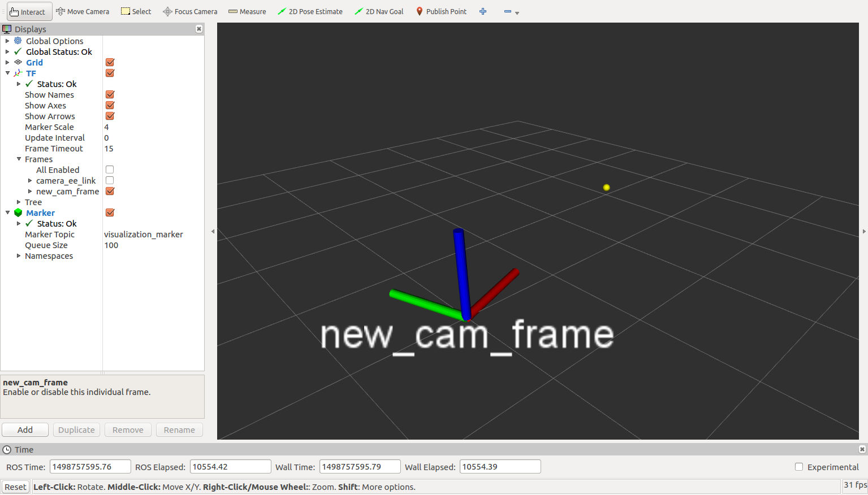Enable the camera_ee_link frame checkbox
This screenshot has width=868, height=495.
110,181
